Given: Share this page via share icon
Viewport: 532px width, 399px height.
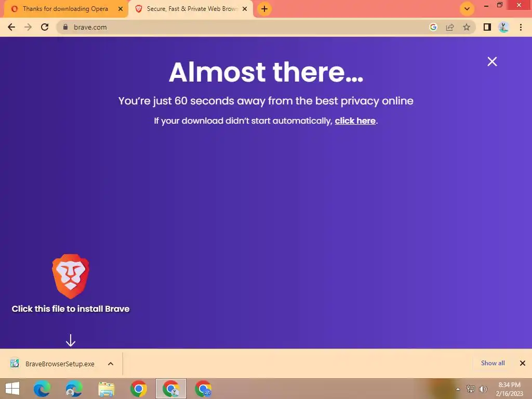Looking at the screenshot, I should pos(450,27).
